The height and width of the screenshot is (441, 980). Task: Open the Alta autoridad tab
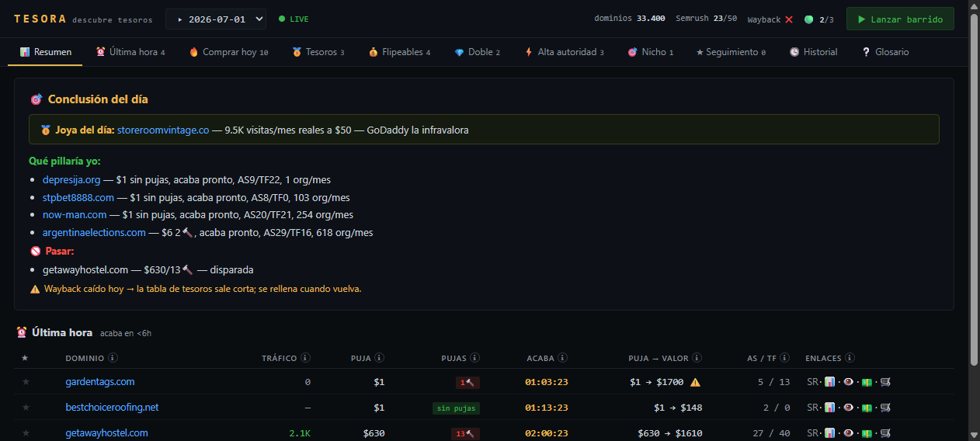pos(565,52)
